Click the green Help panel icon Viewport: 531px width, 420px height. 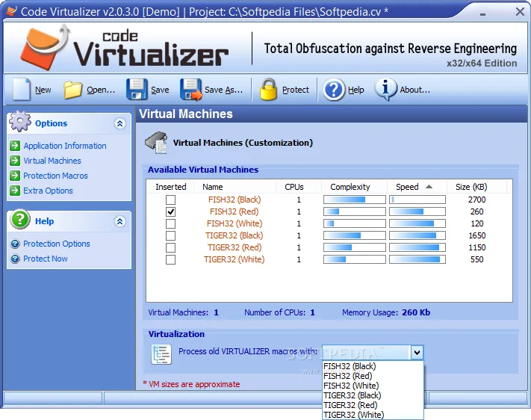pyautogui.click(x=20, y=219)
